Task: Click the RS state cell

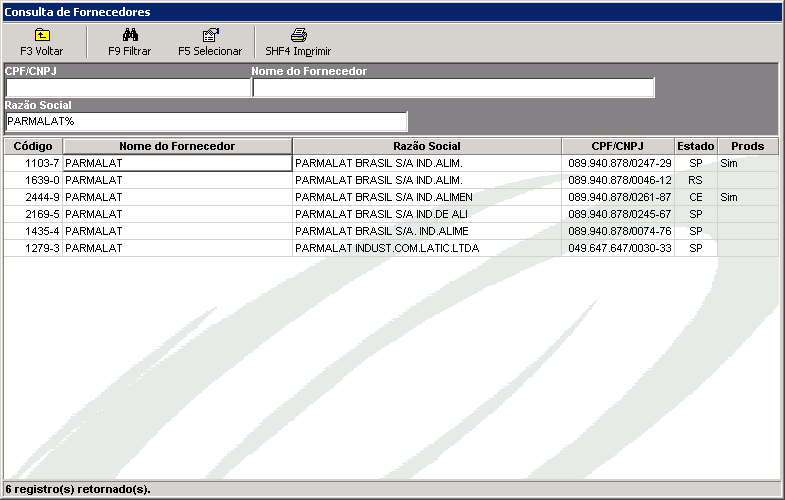Action: pyautogui.click(x=695, y=180)
